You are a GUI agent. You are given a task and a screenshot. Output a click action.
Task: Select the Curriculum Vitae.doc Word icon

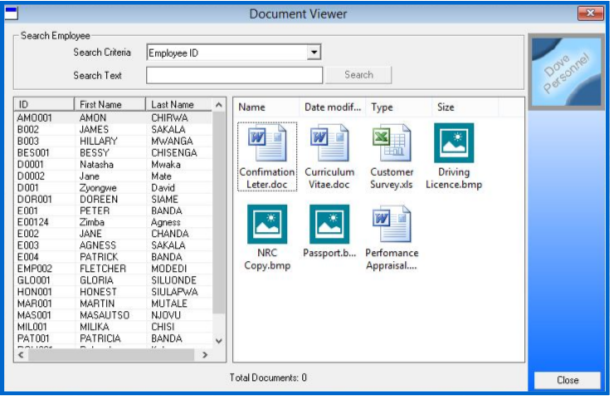pyautogui.click(x=330, y=143)
